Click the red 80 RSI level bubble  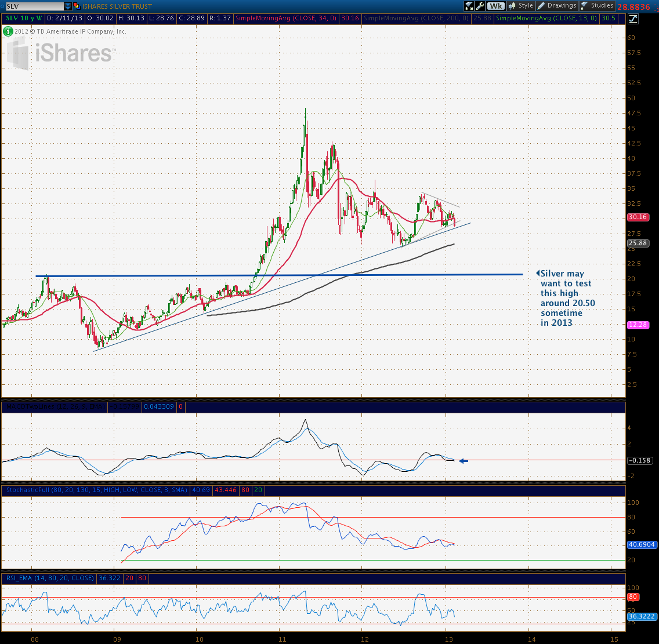click(633, 597)
